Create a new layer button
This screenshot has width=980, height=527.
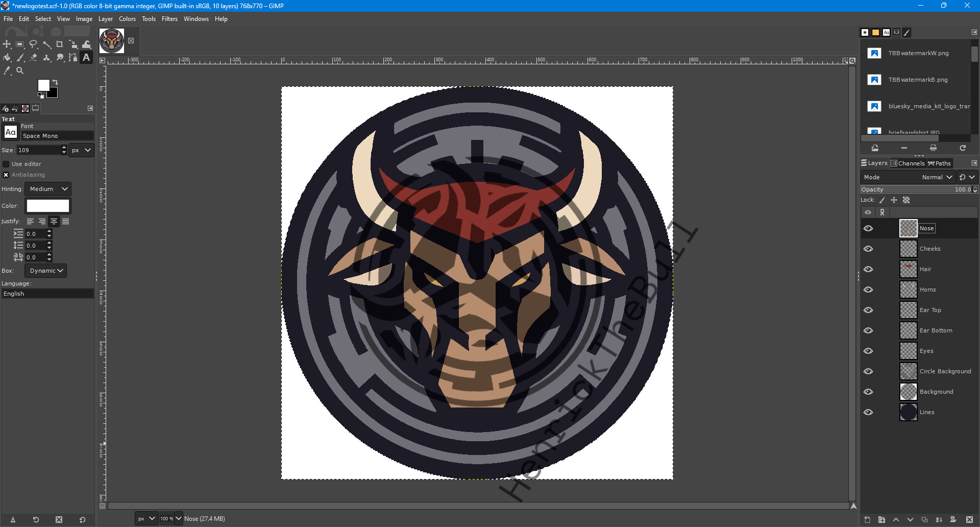867,520
